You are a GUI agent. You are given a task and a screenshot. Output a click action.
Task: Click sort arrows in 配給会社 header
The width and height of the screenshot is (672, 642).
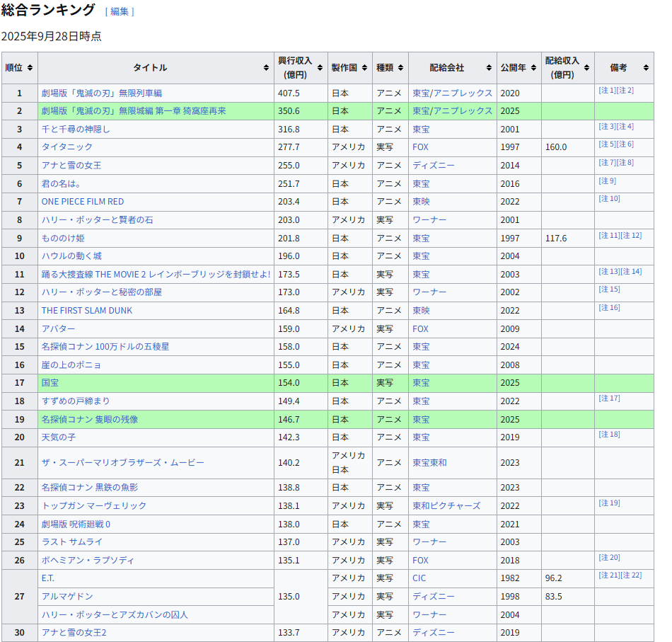[x=489, y=68]
